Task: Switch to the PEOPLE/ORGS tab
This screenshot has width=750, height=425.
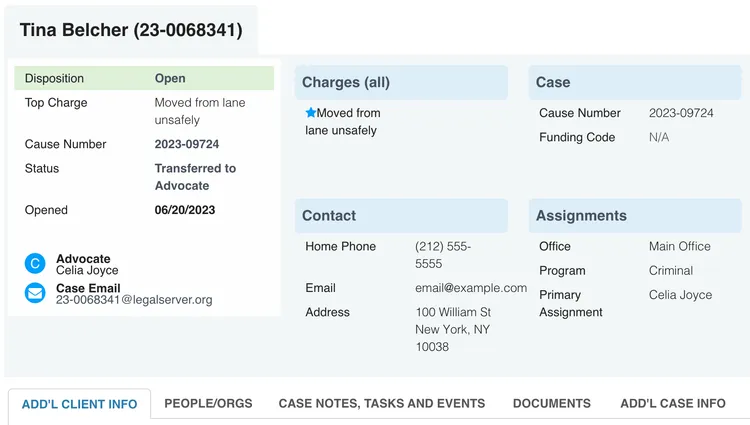Action: tap(208, 404)
